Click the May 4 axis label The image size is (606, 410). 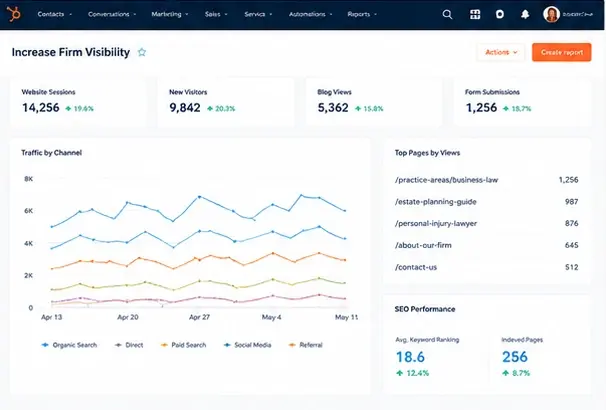click(271, 317)
